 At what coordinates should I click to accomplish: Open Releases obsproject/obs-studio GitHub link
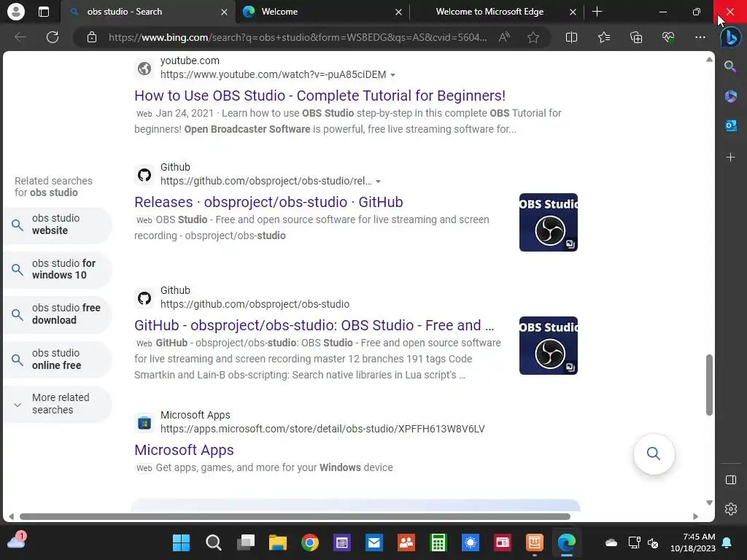tap(268, 202)
